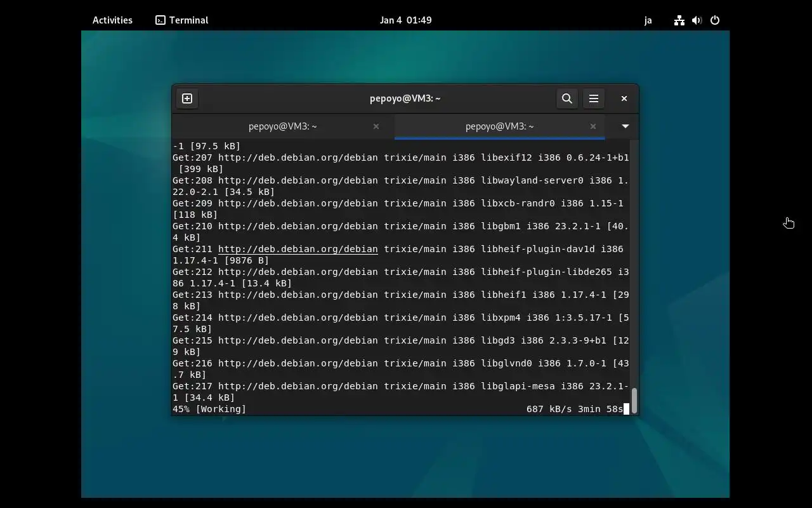
Task: Click the libglapi-mesa package name
Action: click(518, 386)
